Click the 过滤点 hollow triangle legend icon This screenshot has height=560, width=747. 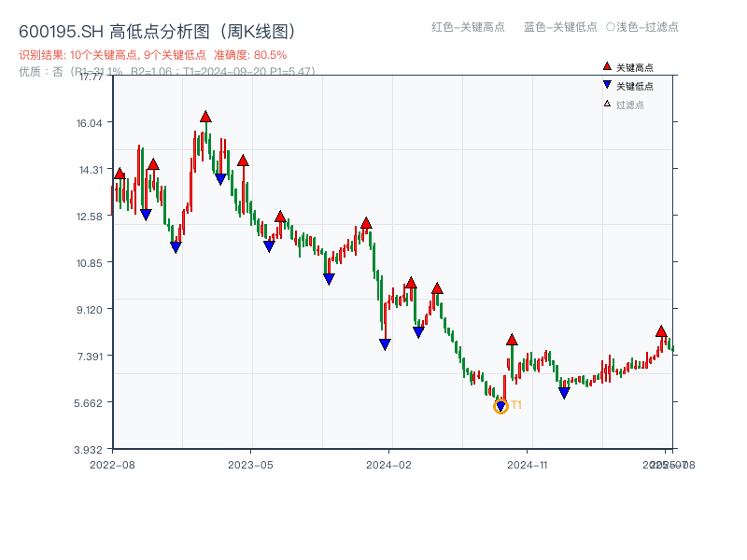point(605,101)
